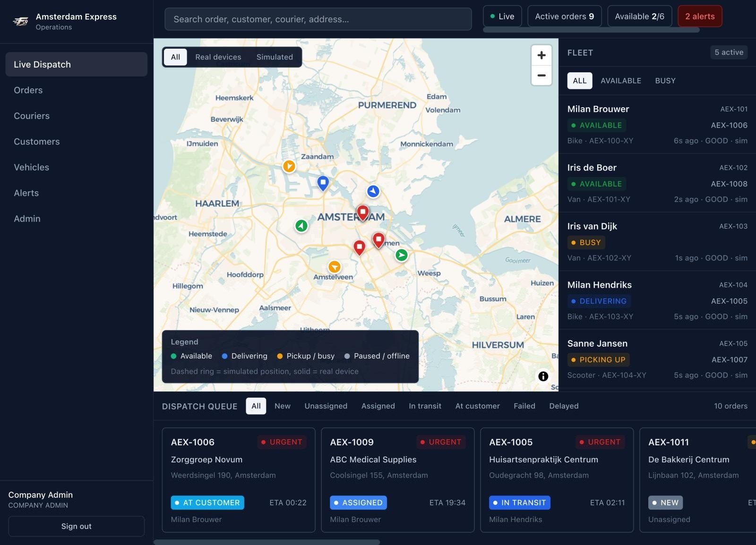Filter fleet by BUSY
This screenshot has height=545, width=756.
pyautogui.click(x=665, y=81)
